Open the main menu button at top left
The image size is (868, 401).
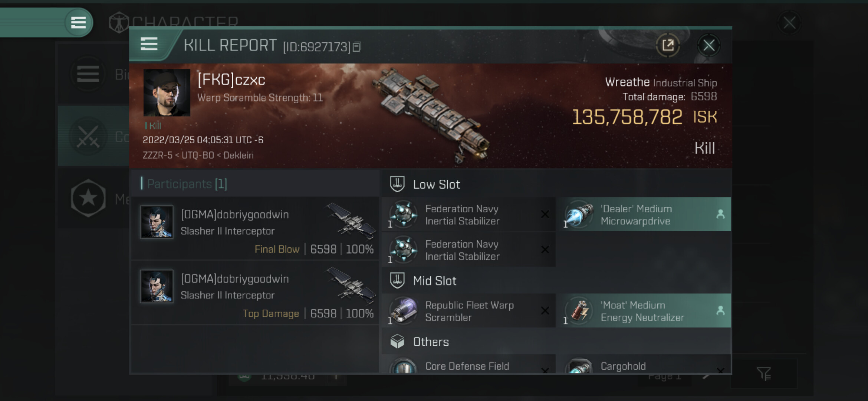point(78,22)
